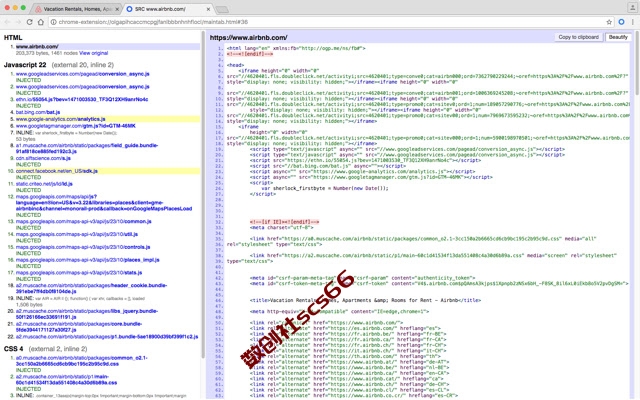Close the SRC www.airbnb.com tab
Image resolution: width=640 pixels, height=400 pixels.
pos(209,9)
